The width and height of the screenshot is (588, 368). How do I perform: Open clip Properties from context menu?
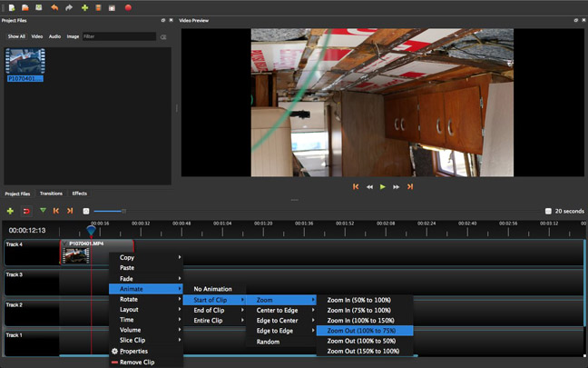pyautogui.click(x=133, y=351)
